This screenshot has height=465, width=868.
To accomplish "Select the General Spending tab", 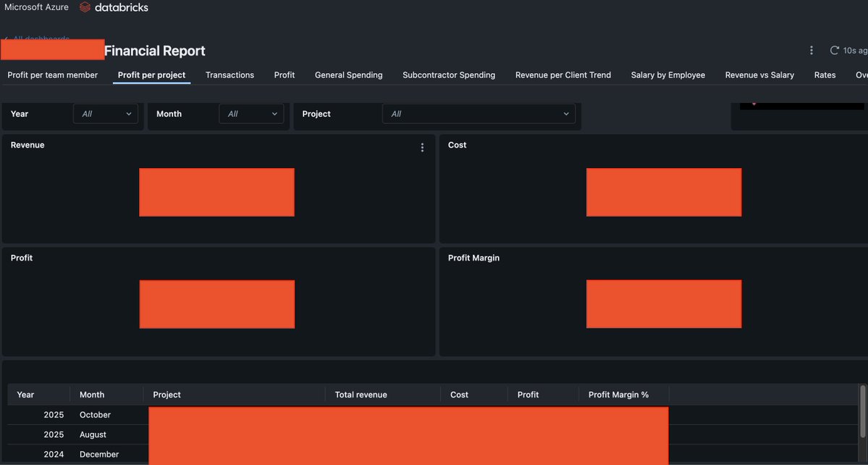I will pyautogui.click(x=347, y=75).
